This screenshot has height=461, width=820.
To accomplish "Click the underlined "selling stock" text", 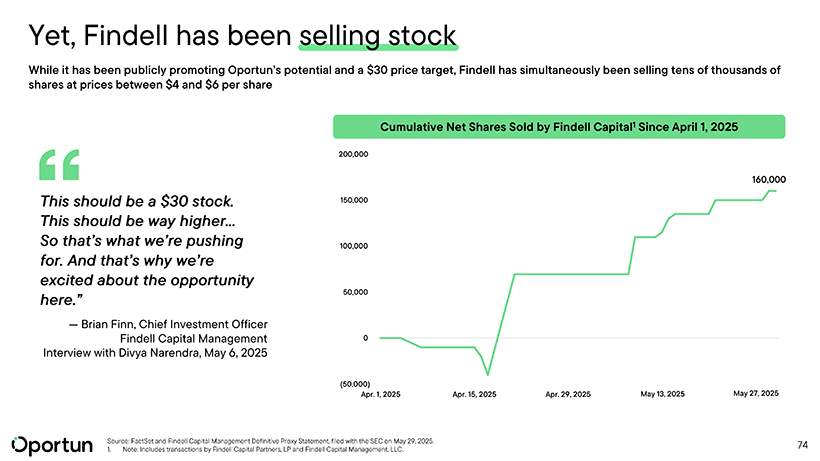I will tap(377, 37).
